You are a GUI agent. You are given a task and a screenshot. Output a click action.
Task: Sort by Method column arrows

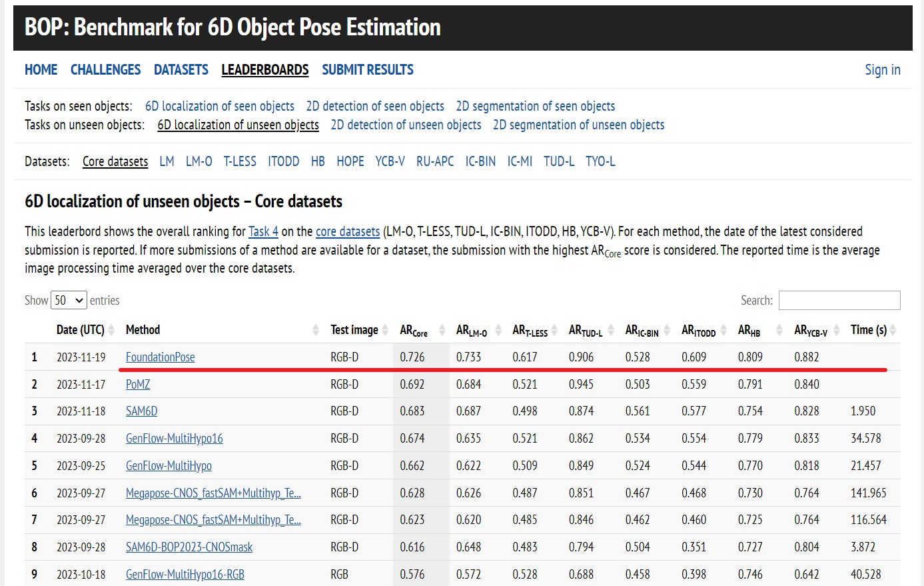tap(316, 330)
